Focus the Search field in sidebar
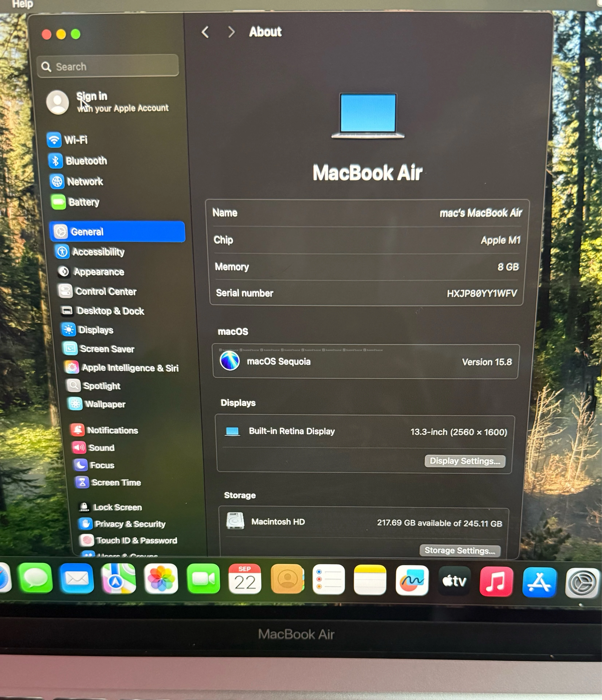 (x=108, y=66)
